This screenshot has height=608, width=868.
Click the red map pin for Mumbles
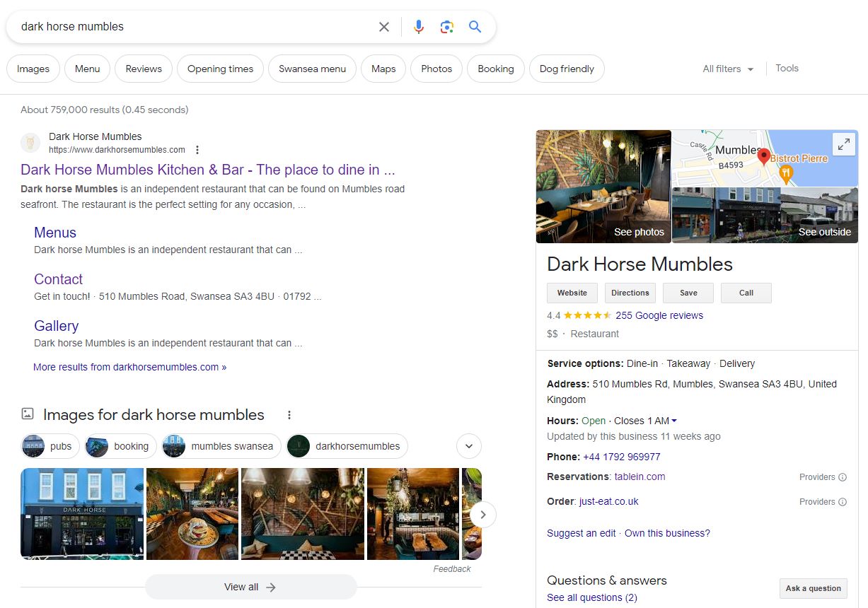(763, 157)
